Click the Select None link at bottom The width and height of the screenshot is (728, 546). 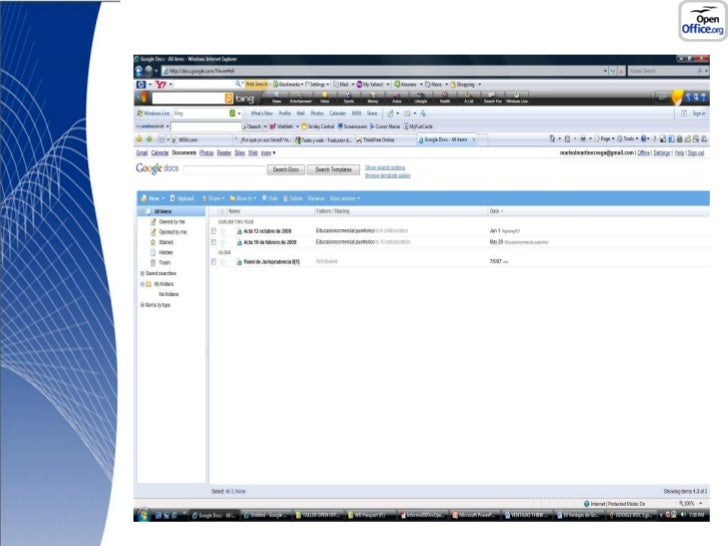tap(240, 491)
